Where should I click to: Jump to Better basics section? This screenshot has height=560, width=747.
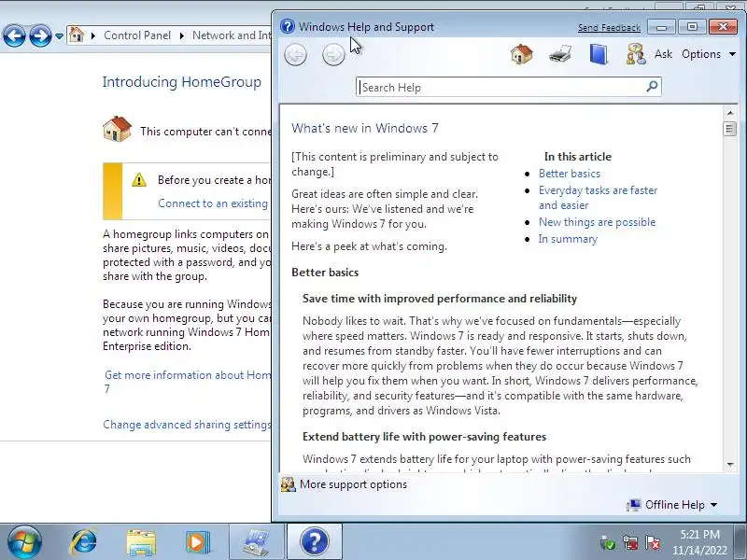pos(570,174)
